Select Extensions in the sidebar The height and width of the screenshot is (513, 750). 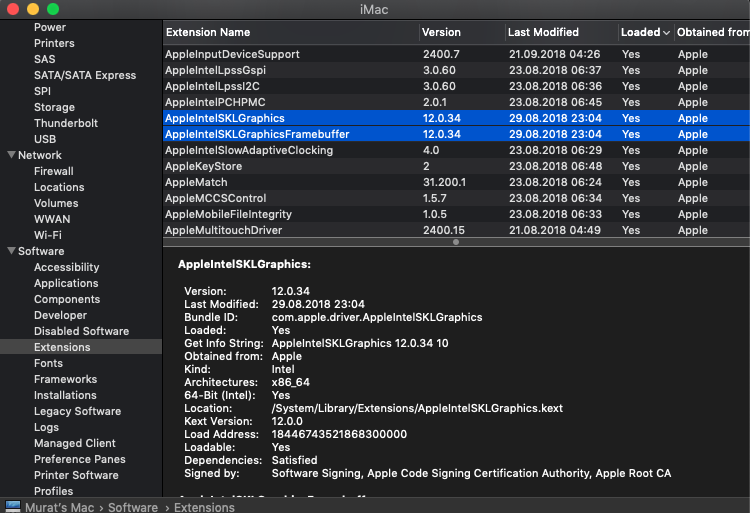point(81,347)
